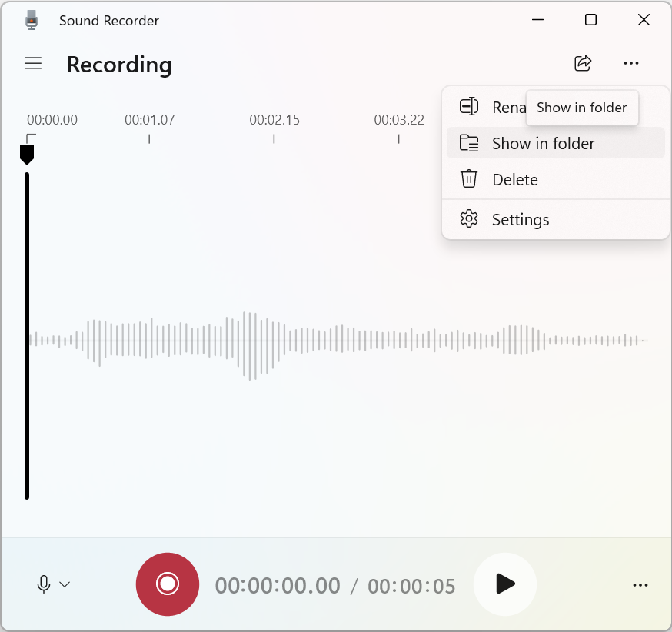The height and width of the screenshot is (632, 672).
Task: Play the recording
Action: click(505, 584)
